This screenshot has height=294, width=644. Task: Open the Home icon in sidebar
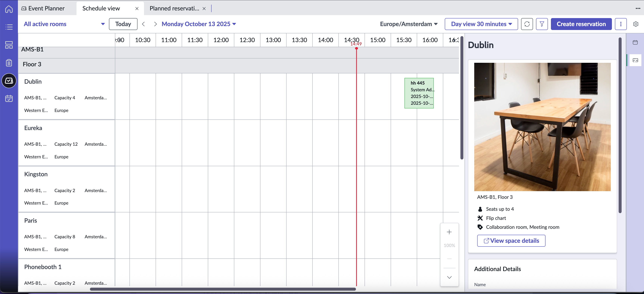pos(9,9)
